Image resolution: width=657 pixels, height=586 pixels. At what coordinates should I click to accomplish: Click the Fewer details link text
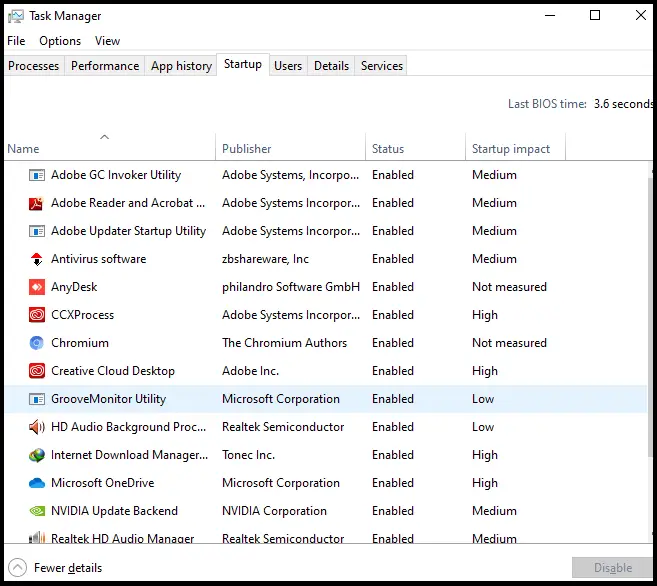coord(68,568)
